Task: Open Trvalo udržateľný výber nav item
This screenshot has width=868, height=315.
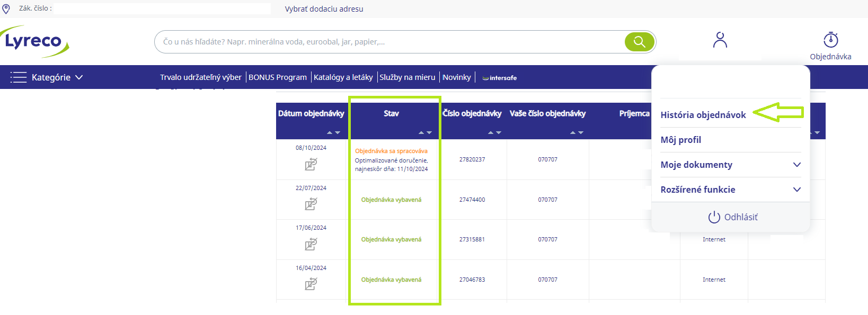Action: [x=201, y=77]
